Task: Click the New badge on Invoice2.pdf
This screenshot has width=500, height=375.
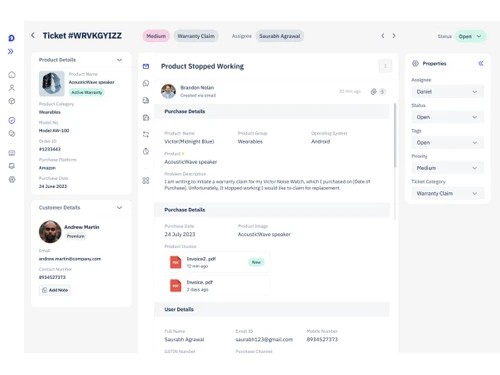Action: (x=256, y=262)
